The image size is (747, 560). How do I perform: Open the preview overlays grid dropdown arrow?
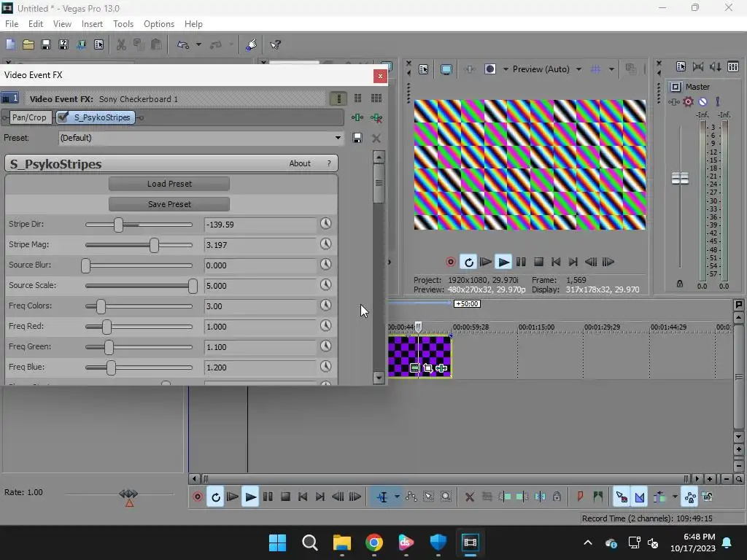[x=611, y=69]
